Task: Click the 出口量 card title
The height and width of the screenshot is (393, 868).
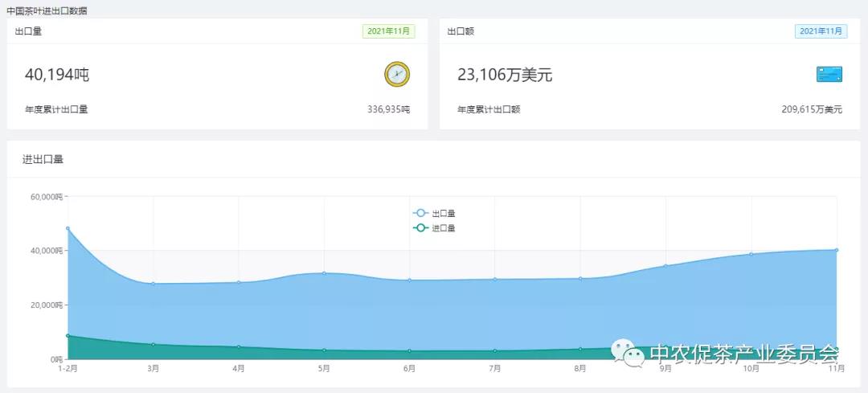Action: pyautogui.click(x=28, y=31)
